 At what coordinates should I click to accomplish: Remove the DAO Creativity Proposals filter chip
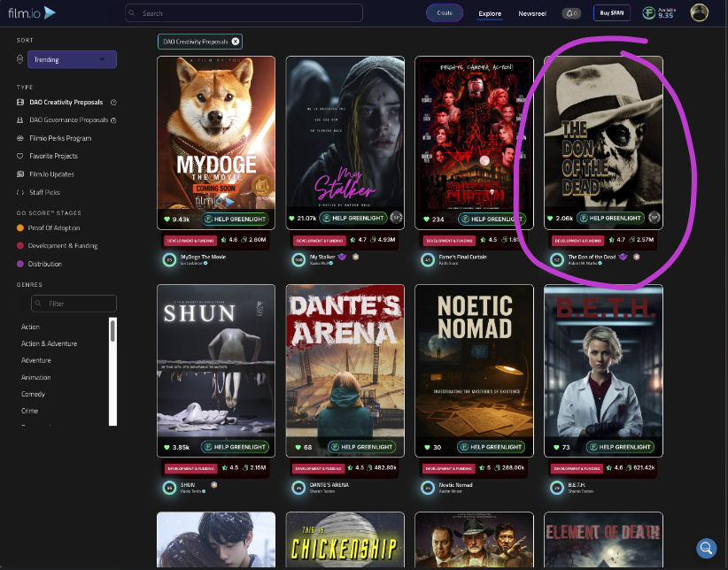click(236, 42)
